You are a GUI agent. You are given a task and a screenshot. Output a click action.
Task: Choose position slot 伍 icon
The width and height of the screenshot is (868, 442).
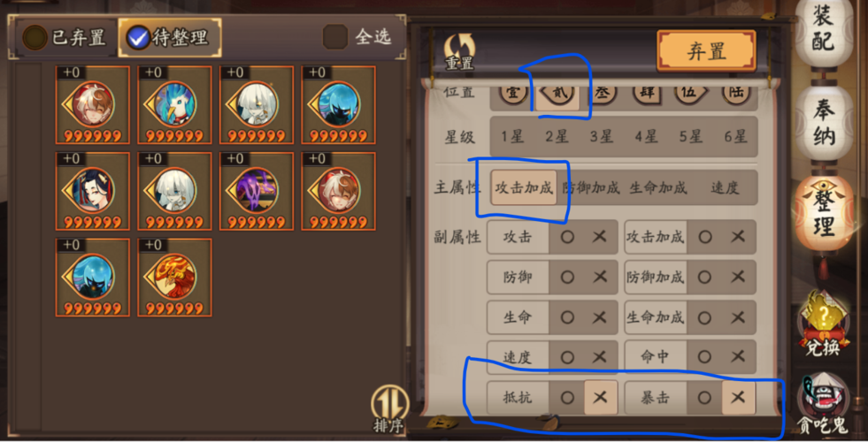689,94
